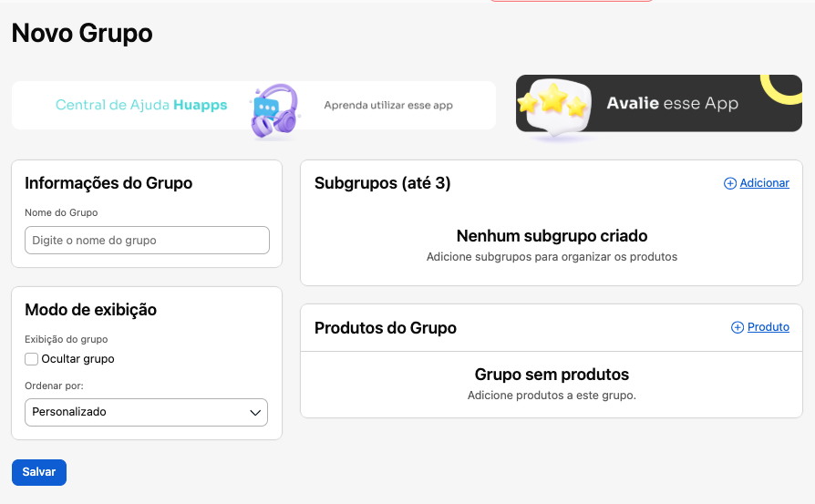Click the plus icon beside Produto
The width and height of the screenshot is (815, 504).
coord(737,327)
